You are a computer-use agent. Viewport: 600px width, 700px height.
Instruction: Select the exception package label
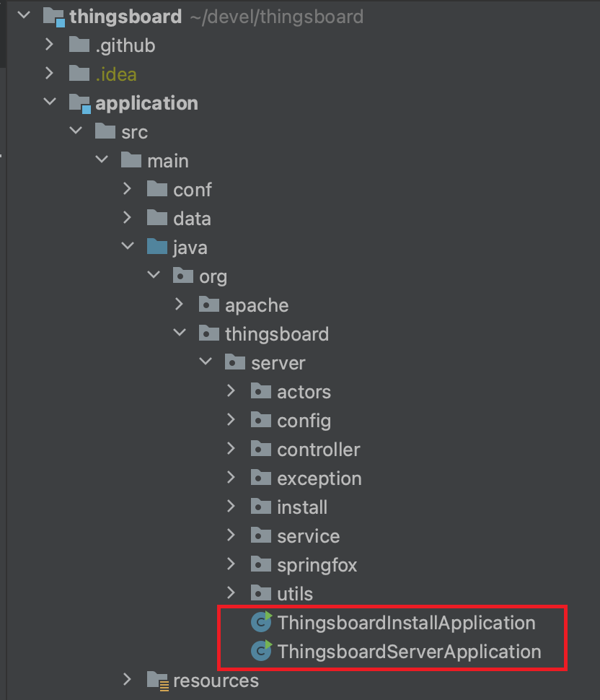click(319, 478)
